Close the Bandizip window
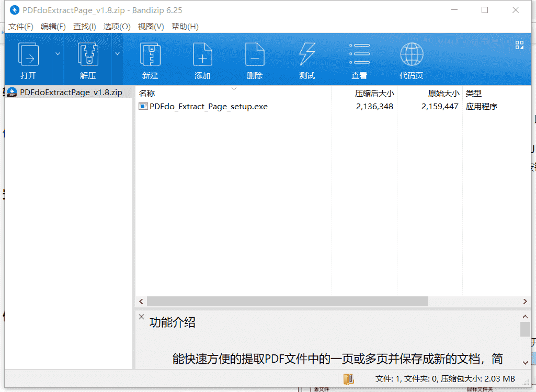Screen dimensions: 536x392 point(516,10)
